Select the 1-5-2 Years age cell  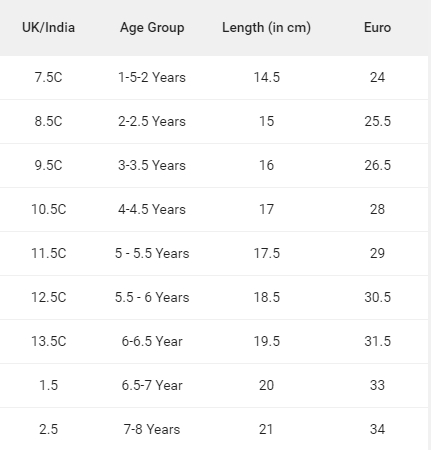click(152, 77)
